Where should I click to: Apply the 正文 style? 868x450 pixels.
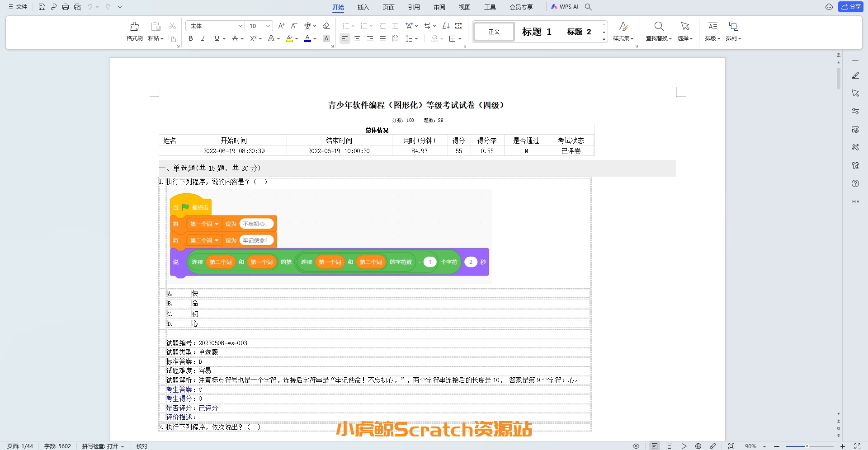494,32
